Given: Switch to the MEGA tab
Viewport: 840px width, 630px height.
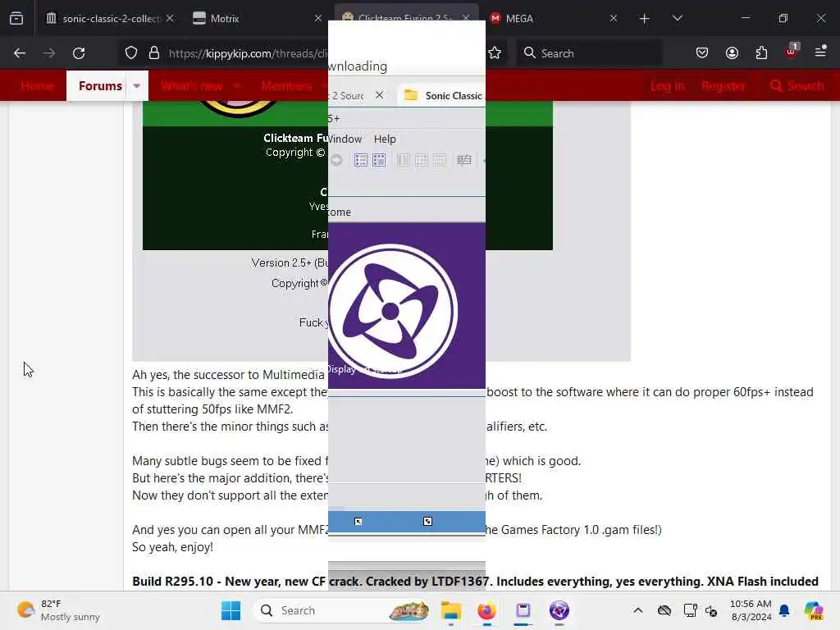Looking at the screenshot, I should click(555, 18).
